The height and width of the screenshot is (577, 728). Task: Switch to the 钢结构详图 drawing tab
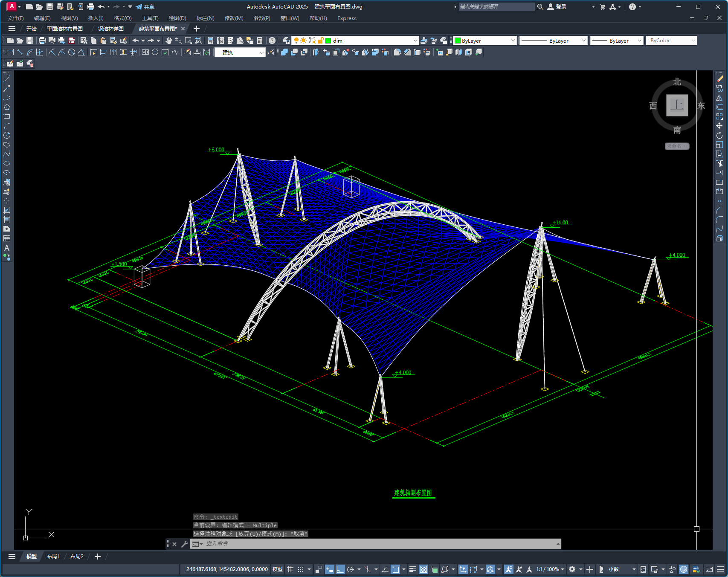[x=111, y=29]
